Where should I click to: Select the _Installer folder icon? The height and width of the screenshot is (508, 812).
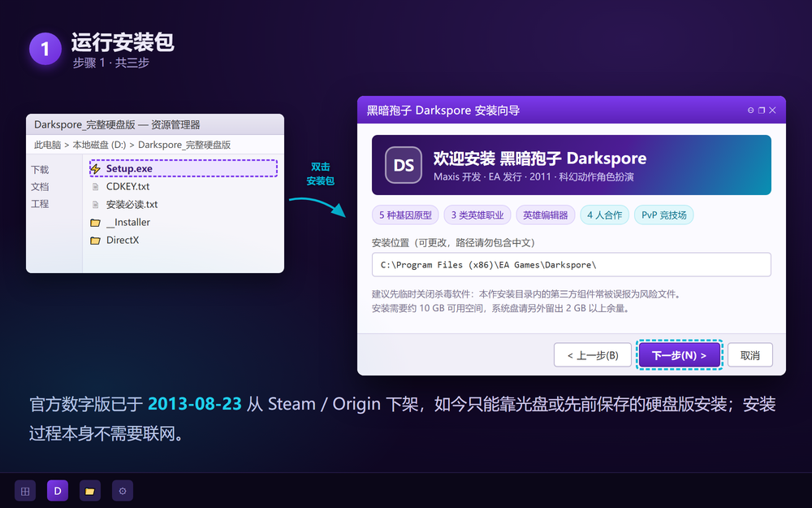click(x=95, y=223)
